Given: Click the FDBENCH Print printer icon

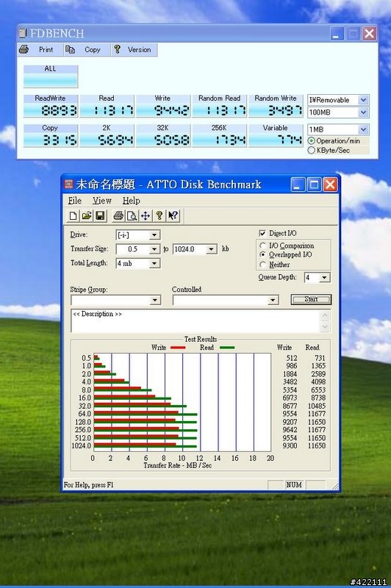Looking at the screenshot, I should [24, 49].
